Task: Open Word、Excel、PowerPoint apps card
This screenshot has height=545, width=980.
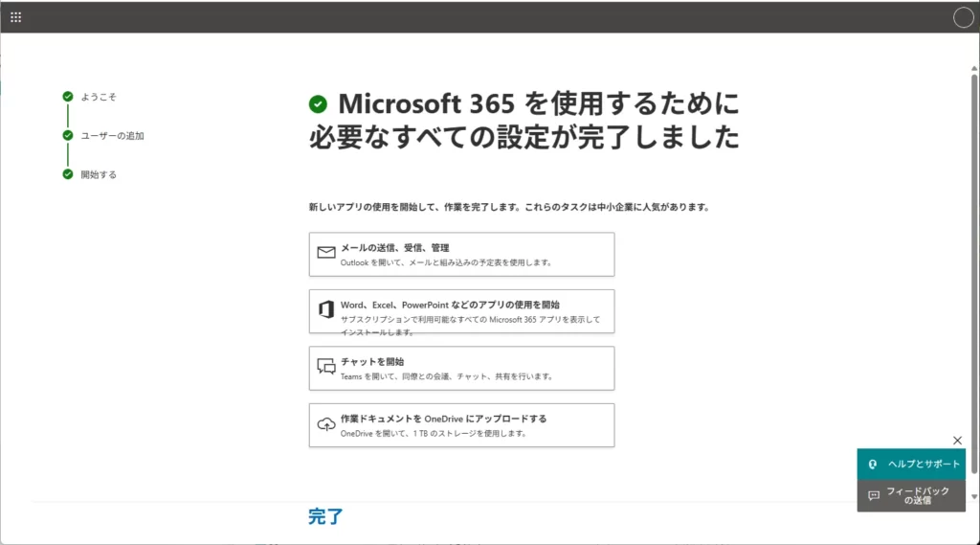Action: pyautogui.click(x=461, y=311)
